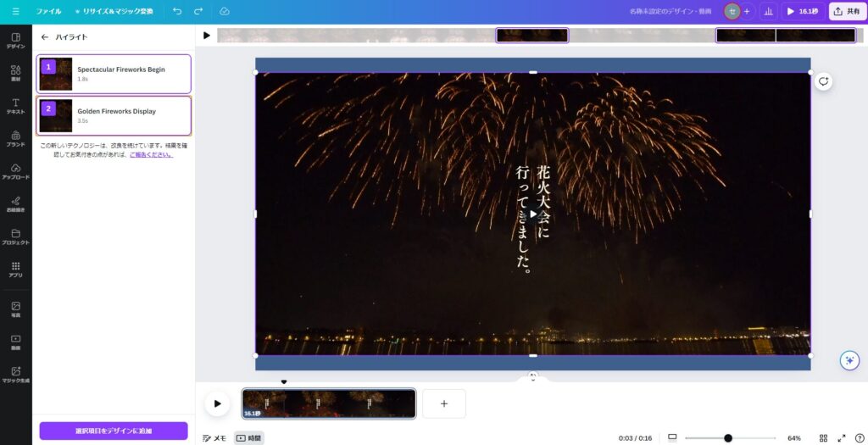Collapse the timeline with chevron handle
868x445 pixels.
pyautogui.click(x=532, y=375)
